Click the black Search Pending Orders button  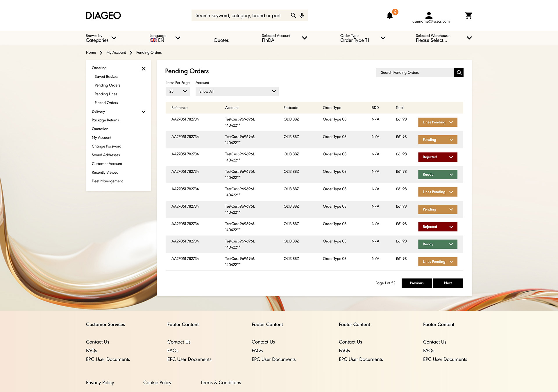459,73
